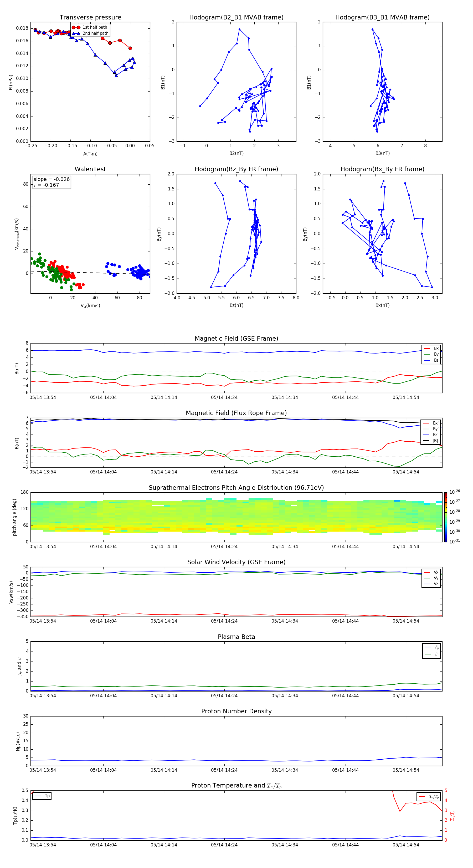473x868 pixels.
Task: Click the "B3(nT)" x-axis label
Action: click(x=382, y=153)
